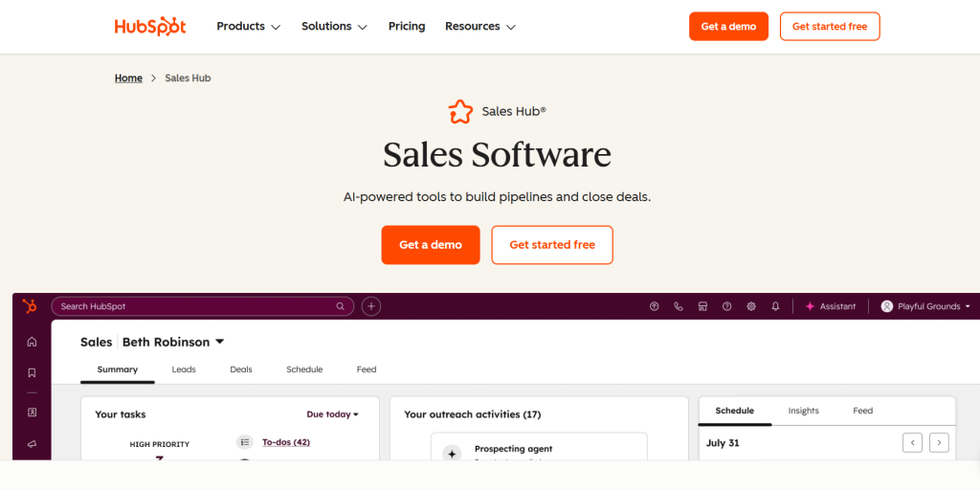
Task: Click the To-dos list icon
Action: point(244,442)
